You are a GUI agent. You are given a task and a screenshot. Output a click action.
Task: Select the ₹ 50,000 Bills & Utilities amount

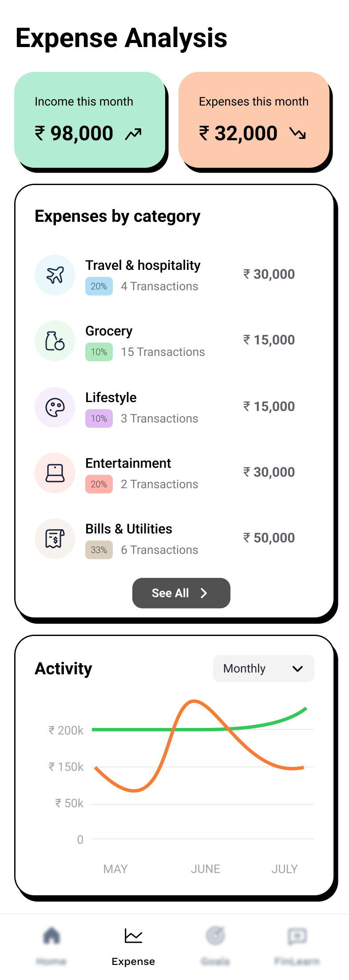coord(269,538)
